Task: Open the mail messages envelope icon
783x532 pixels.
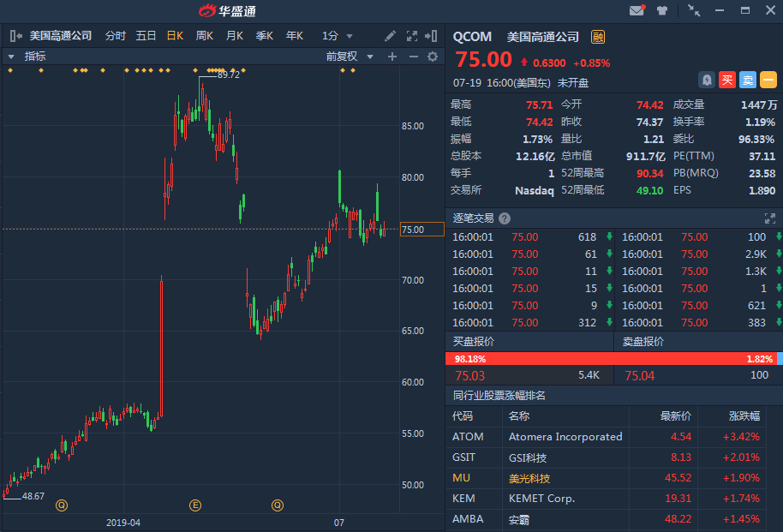Action: tap(637, 10)
